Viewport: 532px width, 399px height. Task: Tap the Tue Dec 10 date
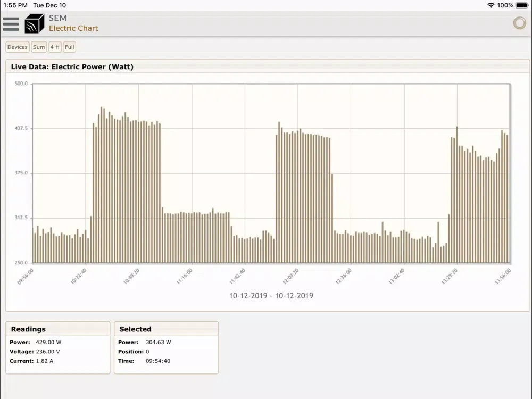coord(49,5)
